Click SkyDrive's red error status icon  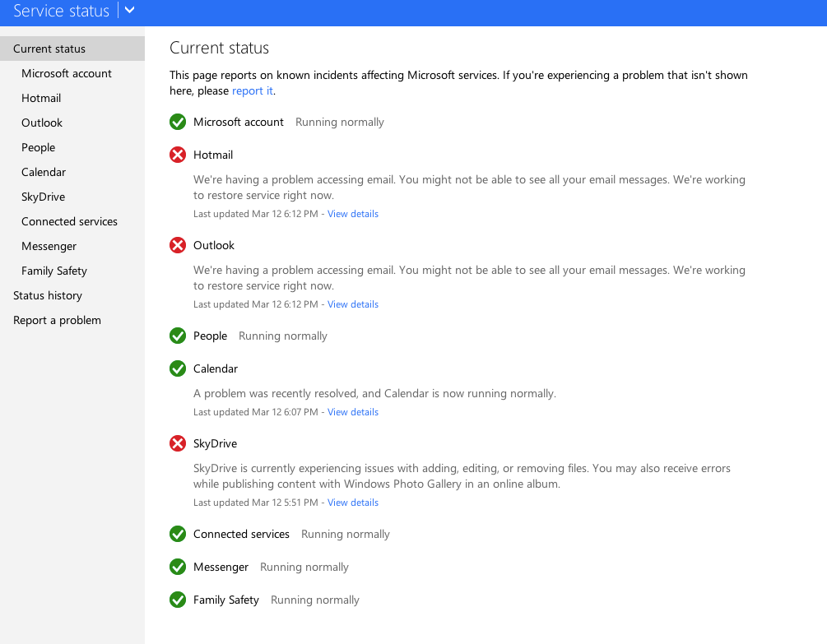pyautogui.click(x=178, y=443)
